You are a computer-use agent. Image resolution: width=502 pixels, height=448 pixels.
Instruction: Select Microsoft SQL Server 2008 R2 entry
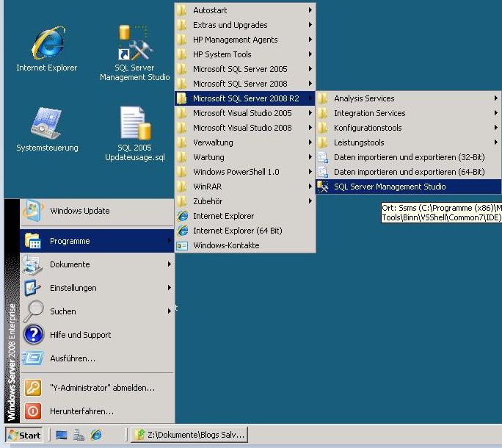coord(245,98)
